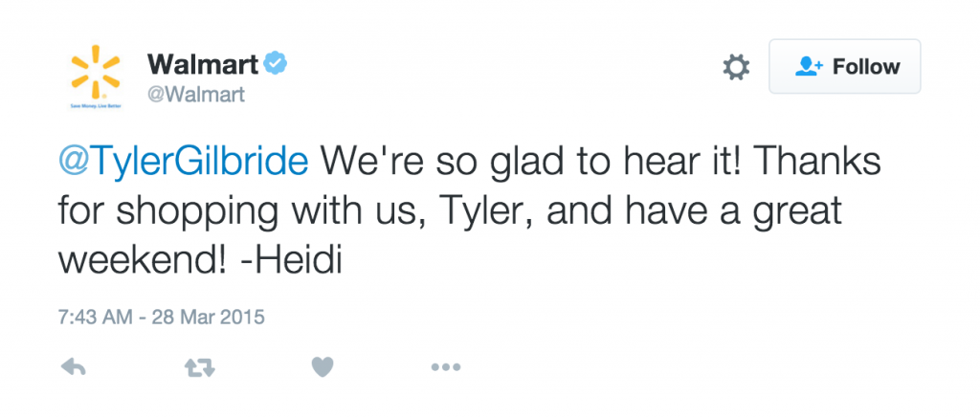Open the more options ellipsis
Screen dimensions: 980x418
pyautogui.click(x=446, y=366)
